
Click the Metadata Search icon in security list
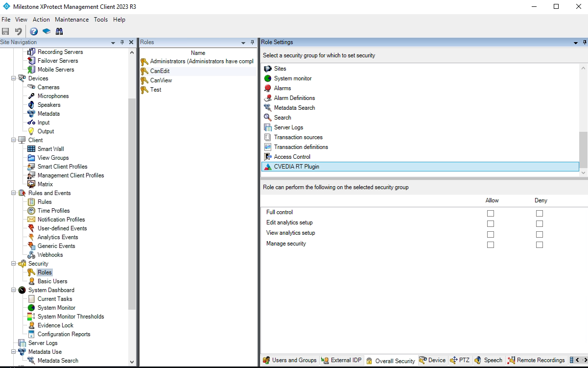click(268, 108)
